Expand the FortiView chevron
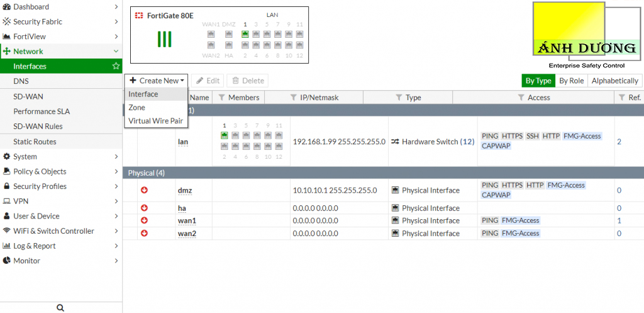The width and height of the screenshot is (644, 313). (116, 37)
